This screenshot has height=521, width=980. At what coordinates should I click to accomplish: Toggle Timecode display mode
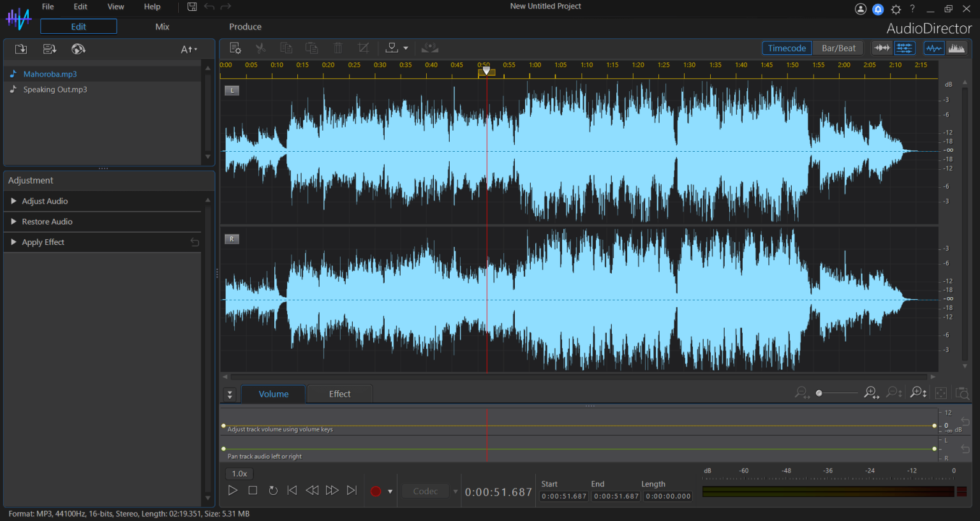pos(787,48)
